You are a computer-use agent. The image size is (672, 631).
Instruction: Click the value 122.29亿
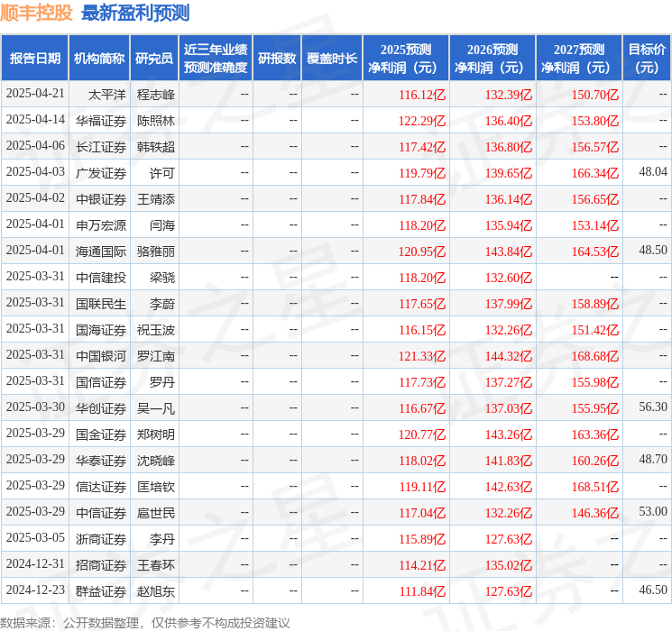422,121
